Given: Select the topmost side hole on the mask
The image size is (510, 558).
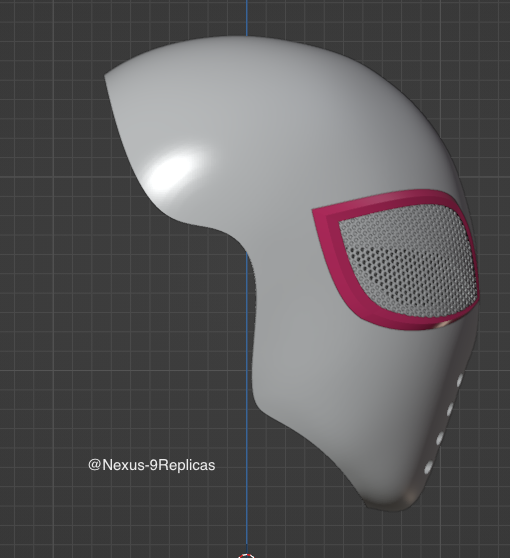Looking at the screenshot, I should coord(459,380).
